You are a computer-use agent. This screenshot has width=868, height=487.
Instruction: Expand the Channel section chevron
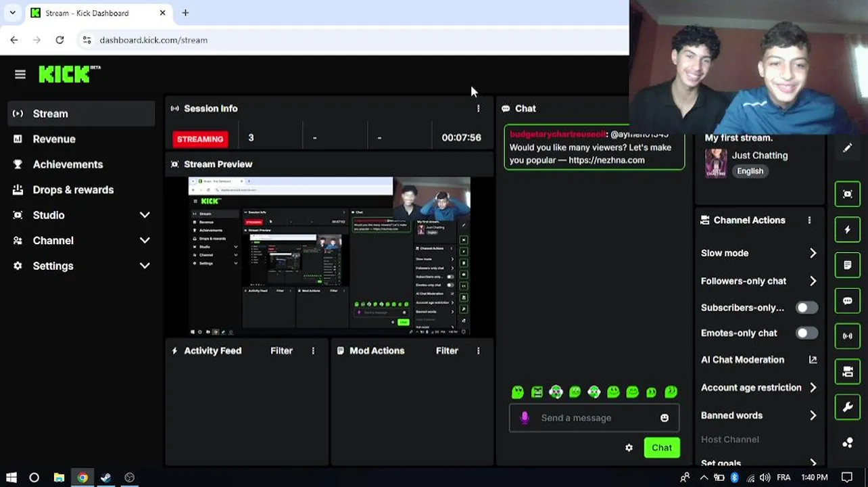pos(145,240)
